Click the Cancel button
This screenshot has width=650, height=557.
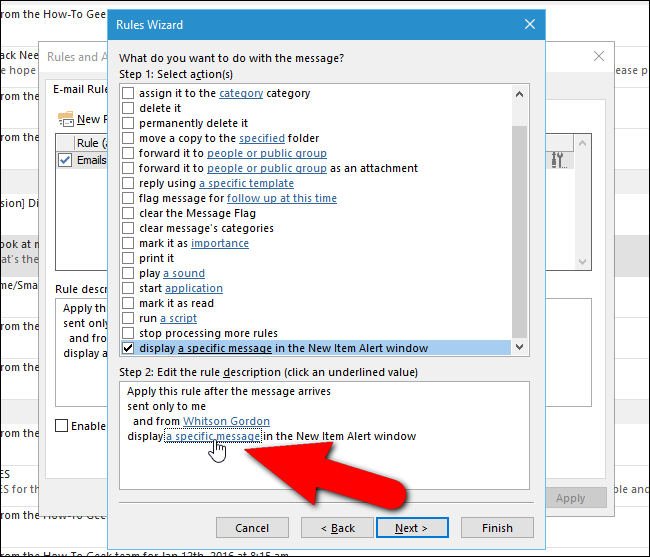point(252,528)
